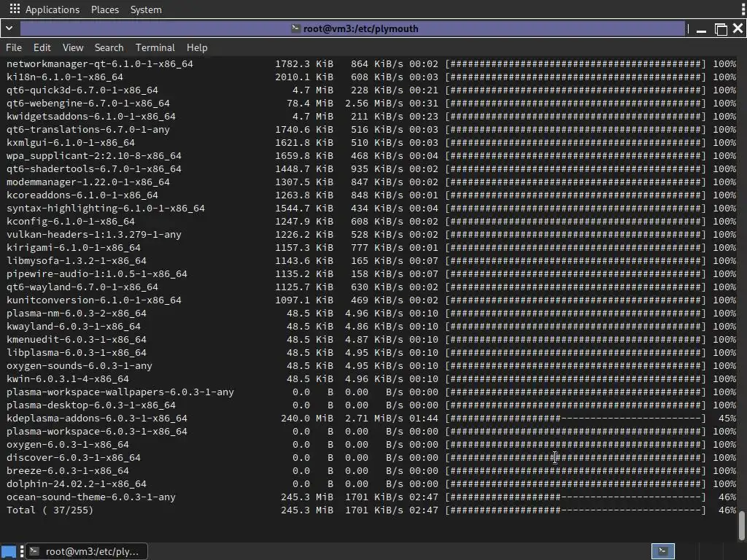The image size is (747, 560).
Task: Click the oxygen-sounds-6.0.3-1-any text
Action: (79, 366)
